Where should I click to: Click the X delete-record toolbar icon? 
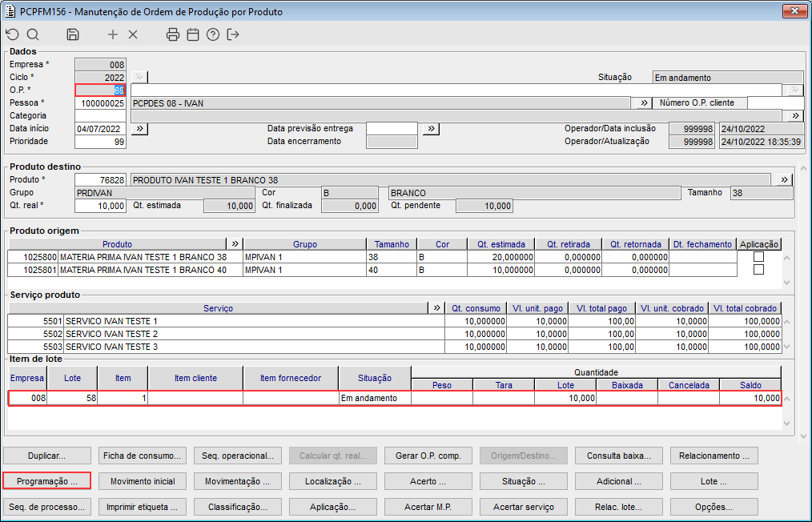[133, 34]
